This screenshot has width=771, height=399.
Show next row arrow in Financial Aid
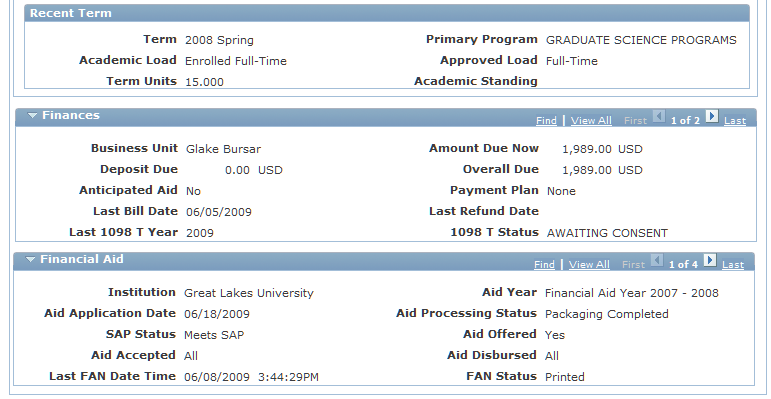(710, 260)
